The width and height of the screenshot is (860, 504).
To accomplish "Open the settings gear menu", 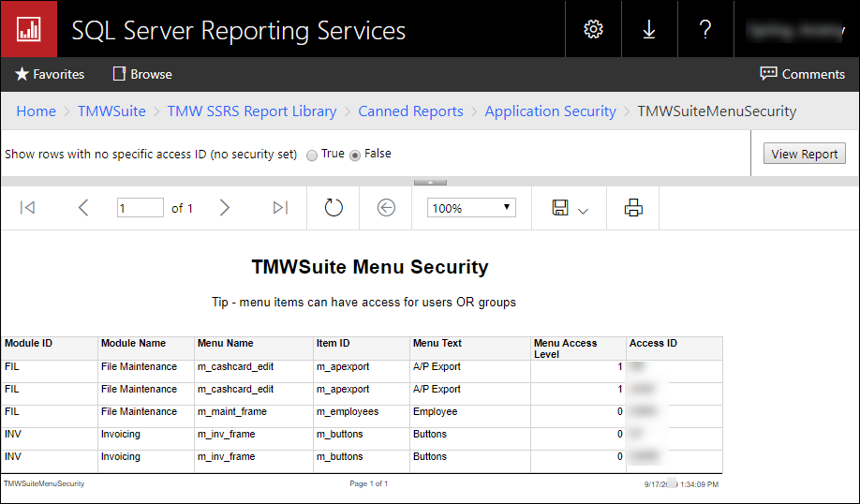I will (x=593, y=29).
